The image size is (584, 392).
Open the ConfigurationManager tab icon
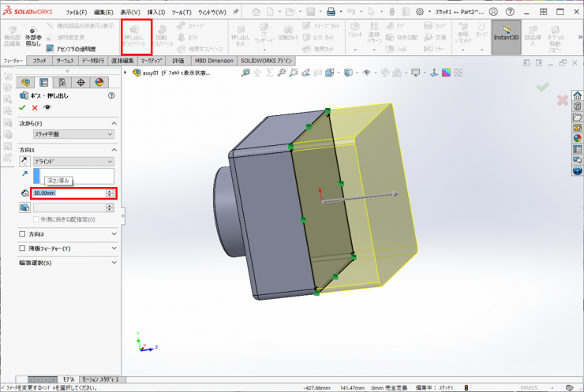coord(62,82)
